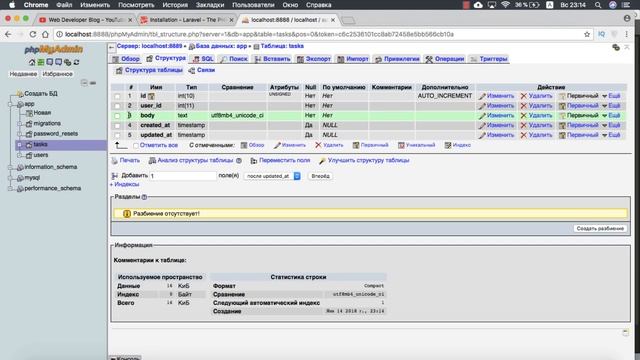The image size is (640, 360).
Task: Bookmark this page with star icon
Action: [587, 34]
